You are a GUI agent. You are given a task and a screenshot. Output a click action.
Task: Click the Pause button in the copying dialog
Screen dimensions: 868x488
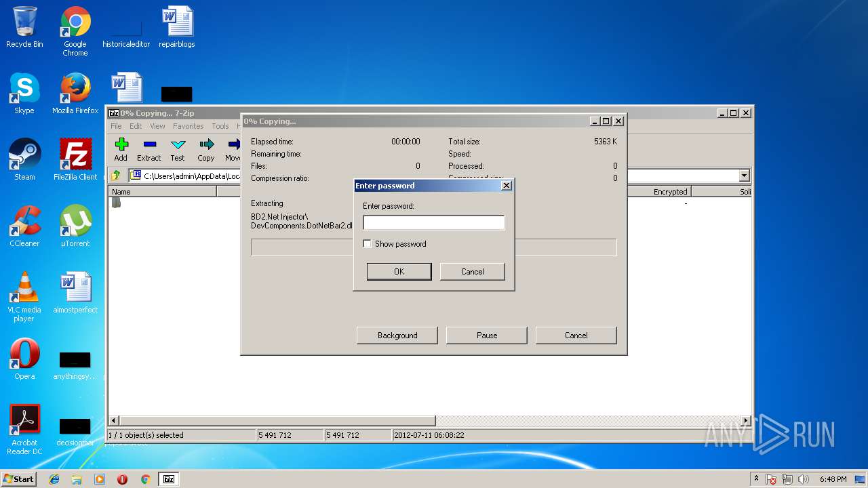pos(487,335)
